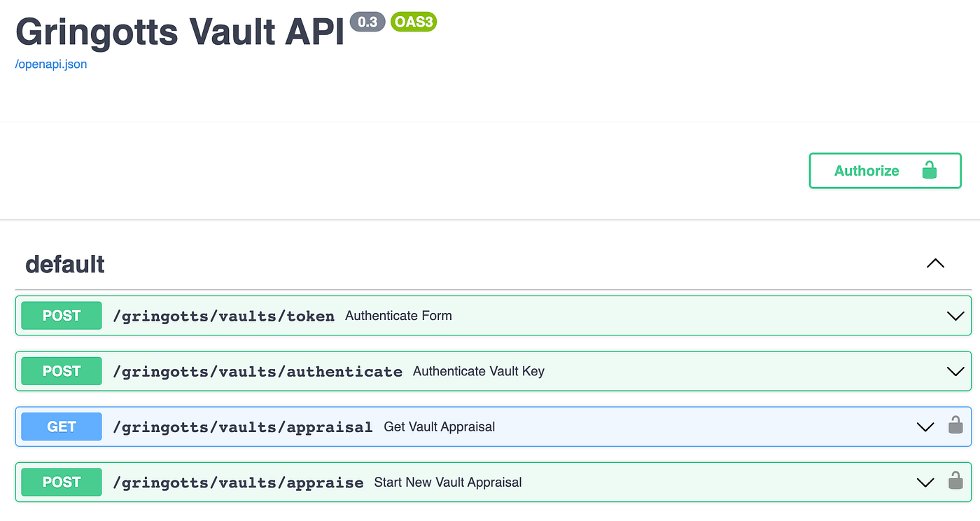Click the Start New Vault Appraisal description
The height and width of the screenshot is (521, 980).
[x=448, y=482]
